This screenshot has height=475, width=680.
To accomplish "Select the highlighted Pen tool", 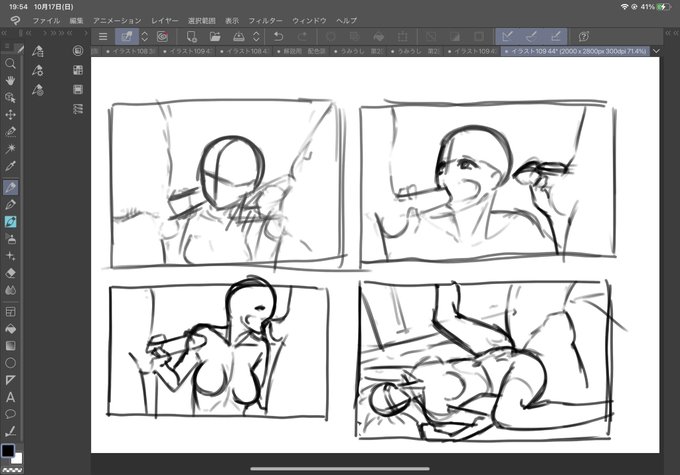I will click(x=10, y=187).
